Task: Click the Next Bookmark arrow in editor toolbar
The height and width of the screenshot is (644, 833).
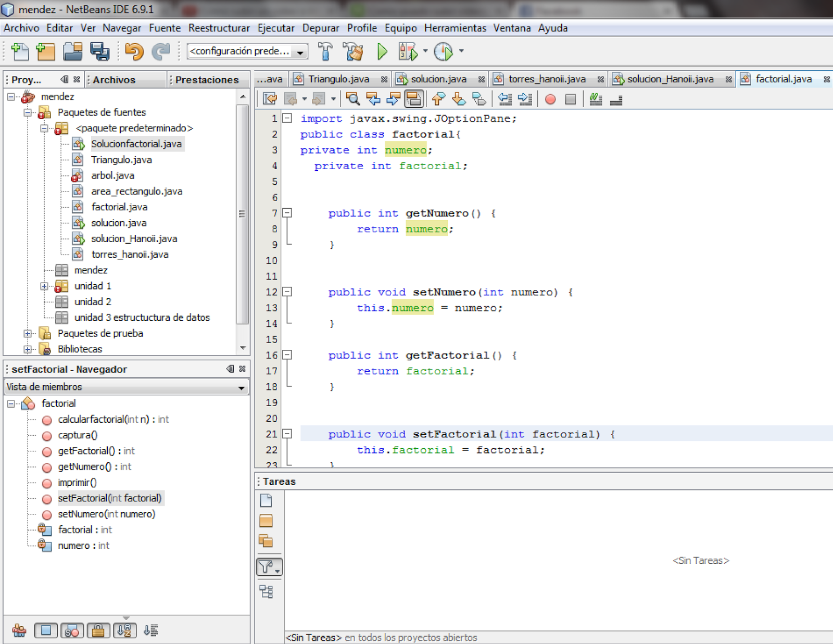Action: click(458, 99)
